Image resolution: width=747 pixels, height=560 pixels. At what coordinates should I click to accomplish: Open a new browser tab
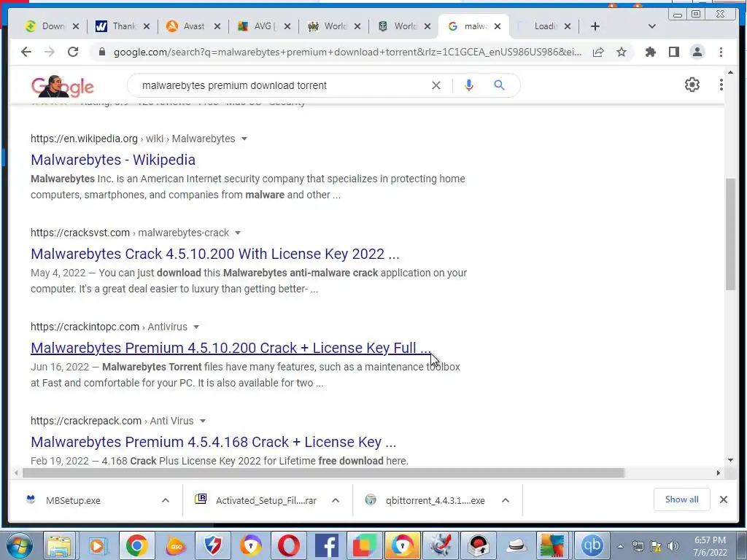(x=595, y=26)
